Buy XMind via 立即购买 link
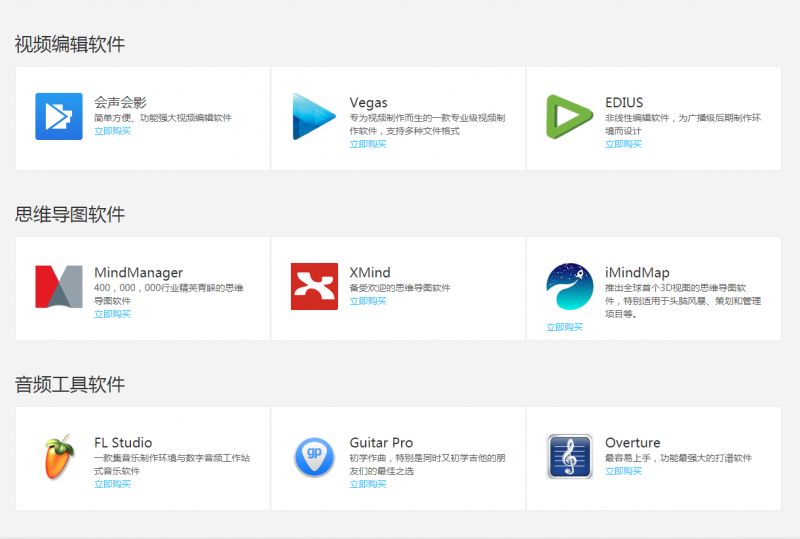Image resolution: width=800 pixels, height=539 pixels. [368, 301]
